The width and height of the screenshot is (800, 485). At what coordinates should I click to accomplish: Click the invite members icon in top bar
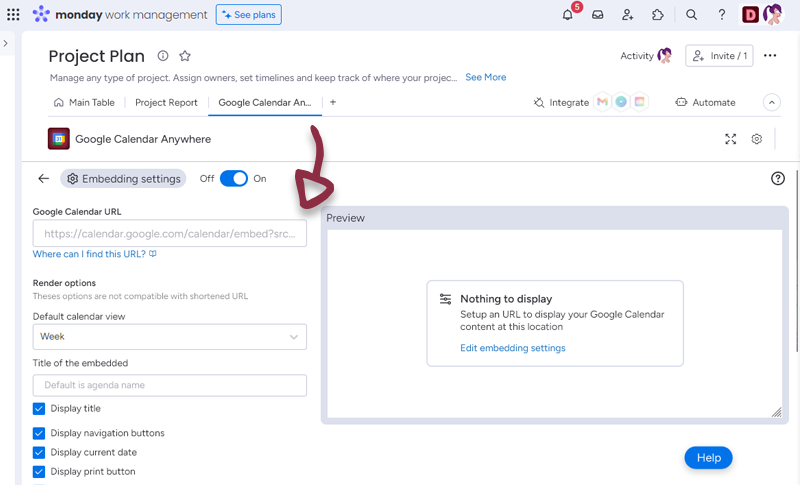pos(627,15)
